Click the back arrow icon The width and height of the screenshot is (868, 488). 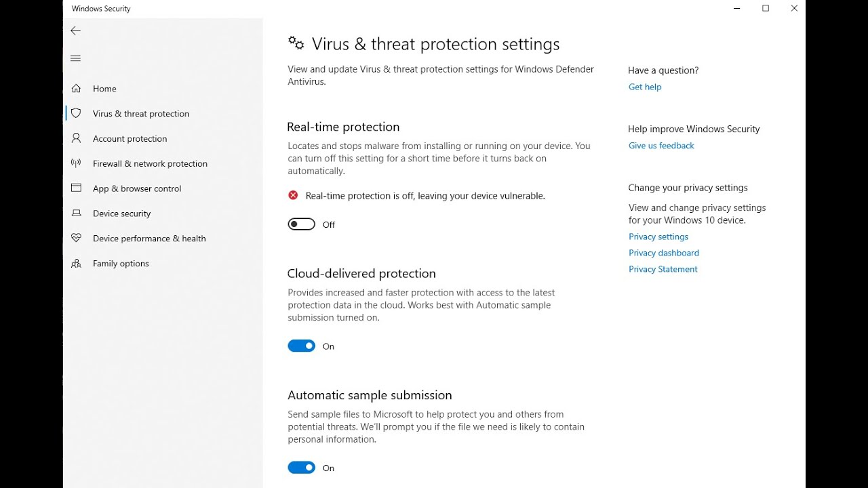point(75,30)
